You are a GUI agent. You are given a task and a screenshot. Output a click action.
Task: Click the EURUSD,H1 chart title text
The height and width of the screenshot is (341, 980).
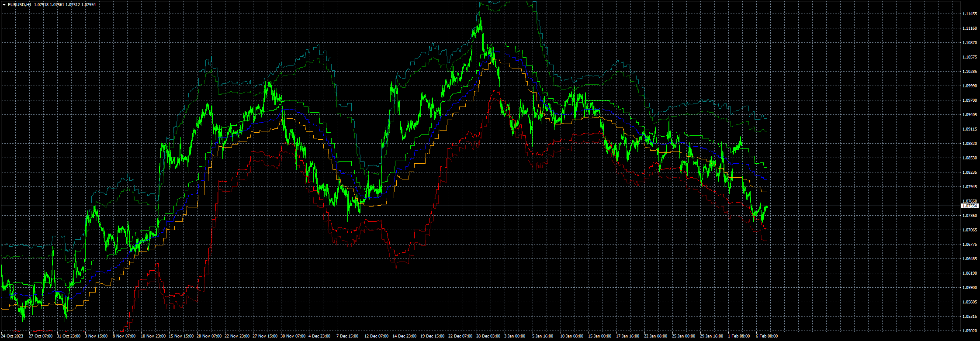pos(20,5)
